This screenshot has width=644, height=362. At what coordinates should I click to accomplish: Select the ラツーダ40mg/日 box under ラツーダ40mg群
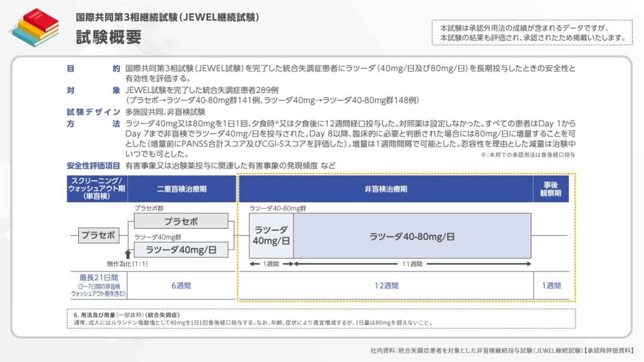tap(181, 250)
